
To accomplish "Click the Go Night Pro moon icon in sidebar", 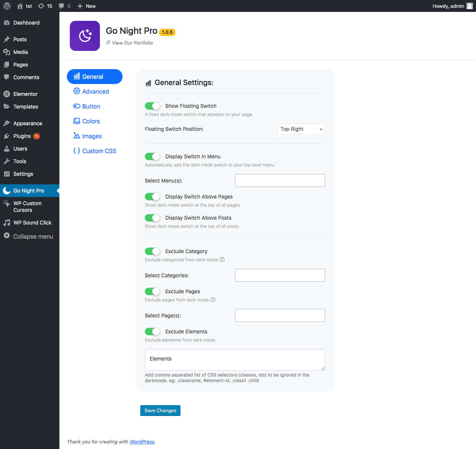I will pos(7,191).
